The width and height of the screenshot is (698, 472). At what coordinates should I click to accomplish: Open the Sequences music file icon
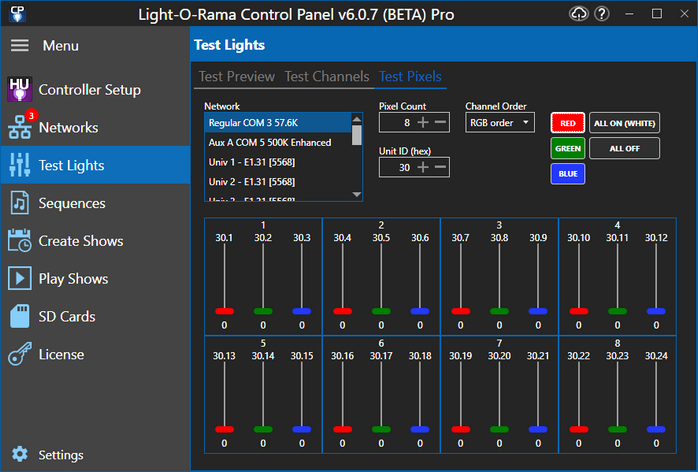pos(20,203)
